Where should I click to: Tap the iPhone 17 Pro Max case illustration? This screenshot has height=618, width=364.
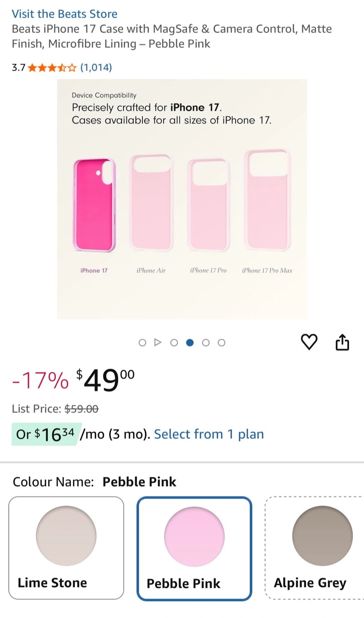pos(268,200)
